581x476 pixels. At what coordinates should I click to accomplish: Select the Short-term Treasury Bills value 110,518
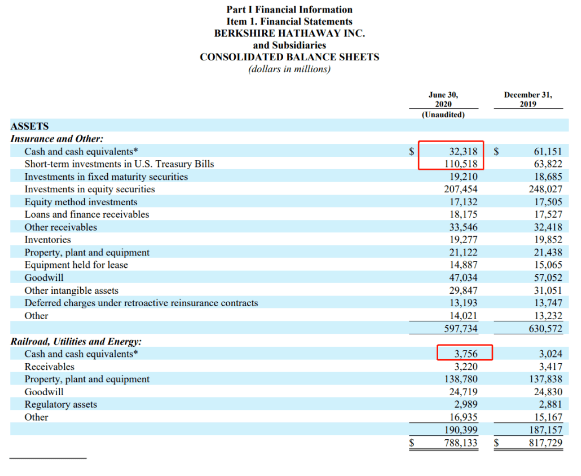(461, 164)
